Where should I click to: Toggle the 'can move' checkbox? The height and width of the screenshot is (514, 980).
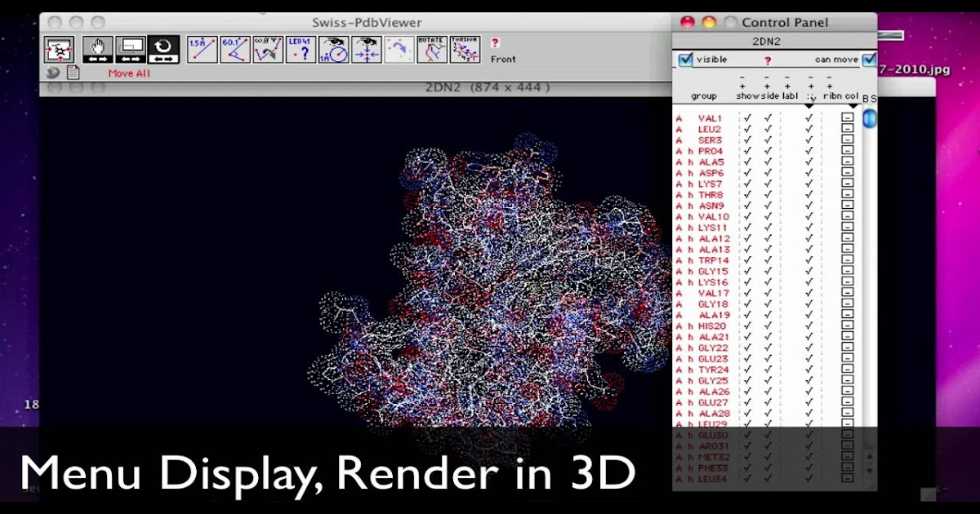point(869,60)
